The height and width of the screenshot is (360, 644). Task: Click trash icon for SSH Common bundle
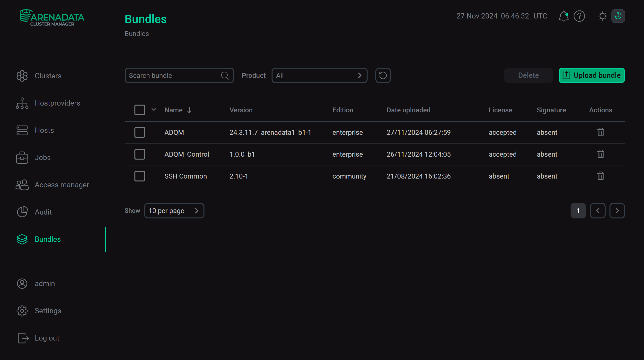[x=600, y=176]
